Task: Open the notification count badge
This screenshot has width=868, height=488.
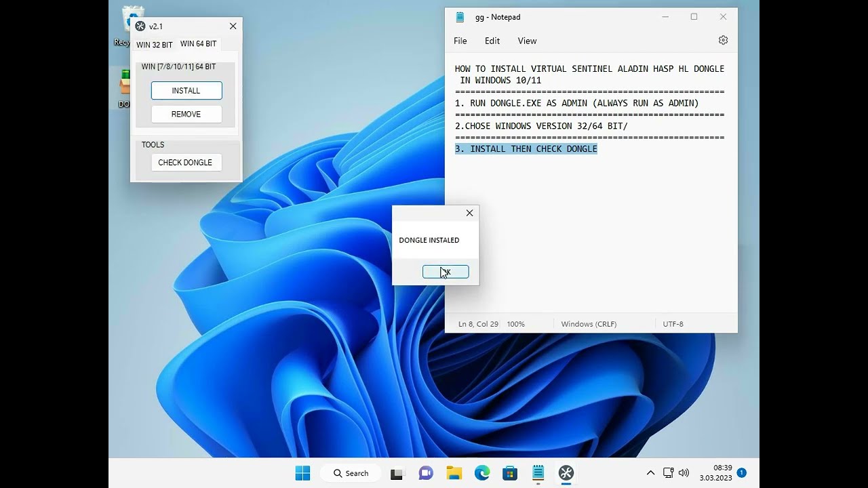Action: click(x=742, y=472)
